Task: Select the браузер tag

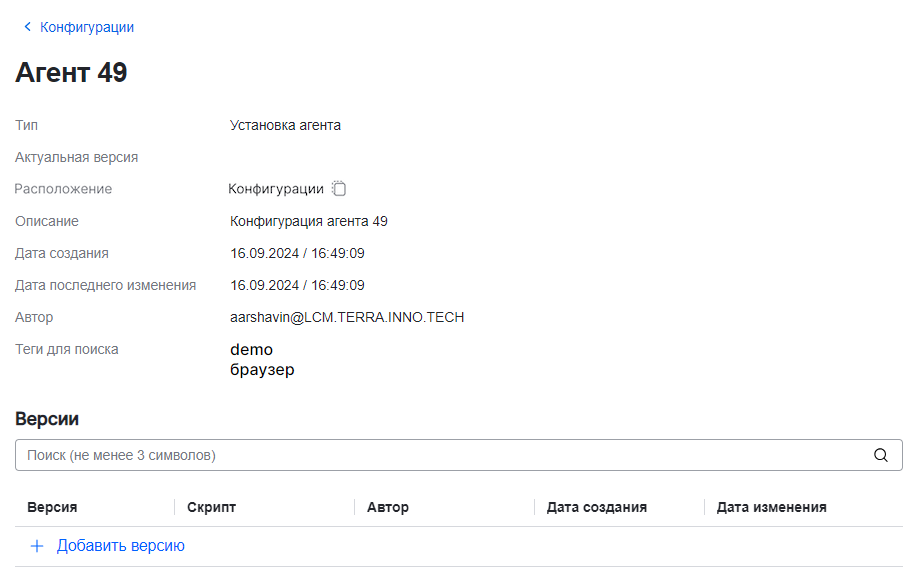Action: pyautogui.click(x=262, y=369)
